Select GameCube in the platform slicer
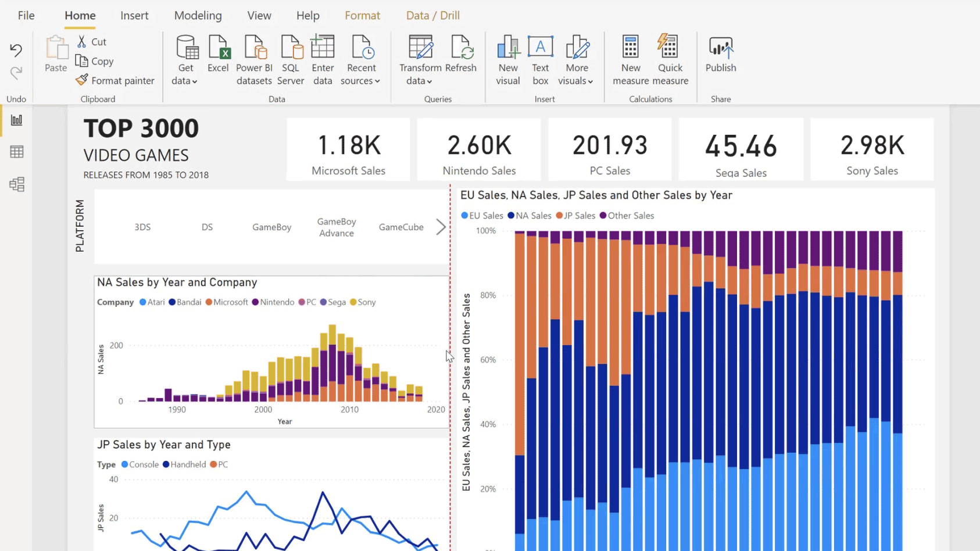Image resolution: width=980 pixels, height=551 pixels. pos(401,227)
